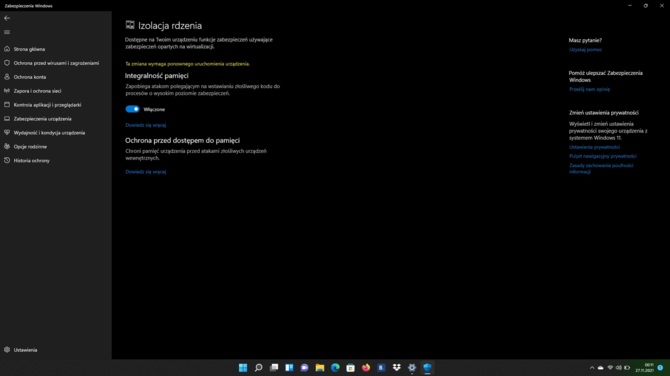Viewport: 670px width, 376px height.
Task: Click the back arrow in Windows Security
Action: coord(7,18)
